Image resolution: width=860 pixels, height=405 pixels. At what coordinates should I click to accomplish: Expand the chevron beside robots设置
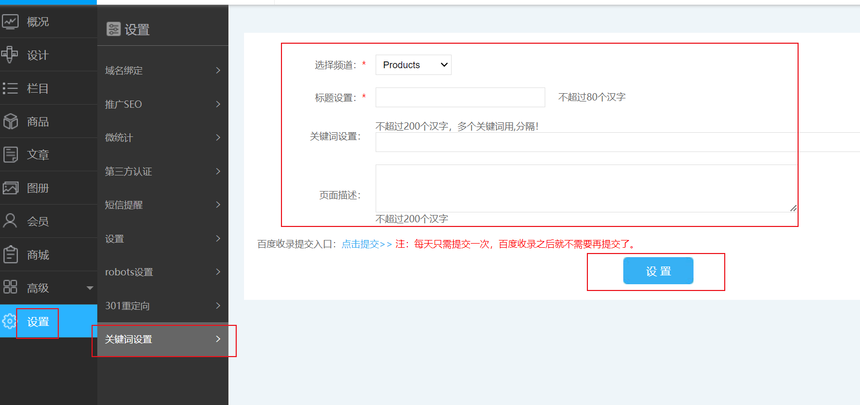pos(218,272)
